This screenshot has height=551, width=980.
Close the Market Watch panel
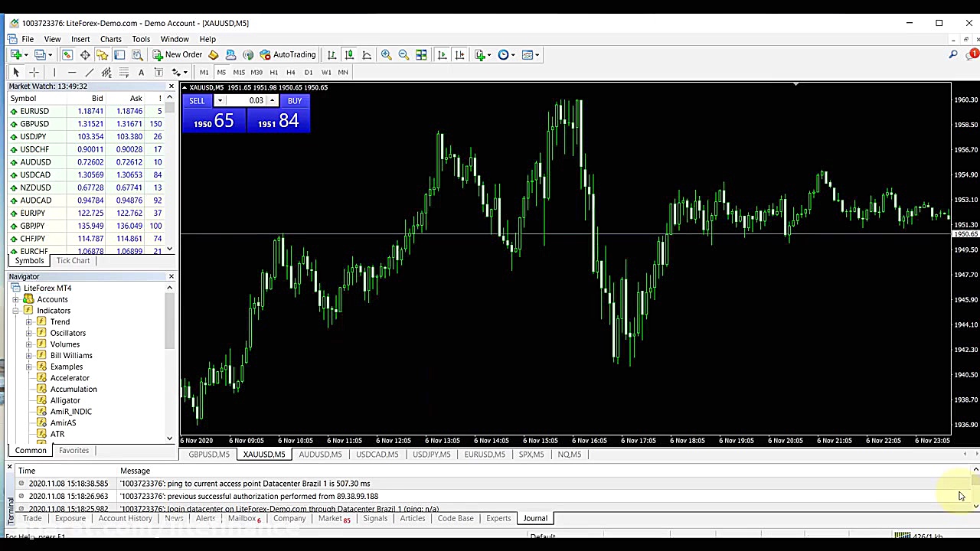coord(171,86)
